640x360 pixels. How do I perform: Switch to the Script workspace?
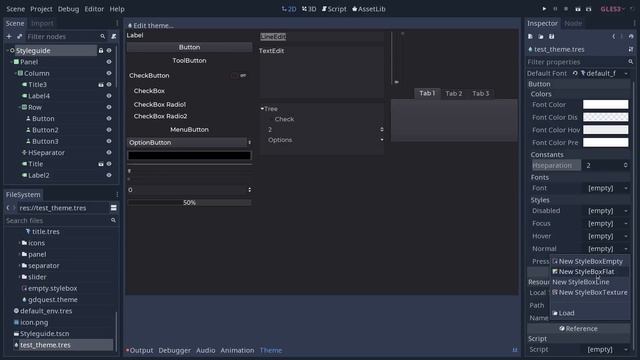(334, 9)
